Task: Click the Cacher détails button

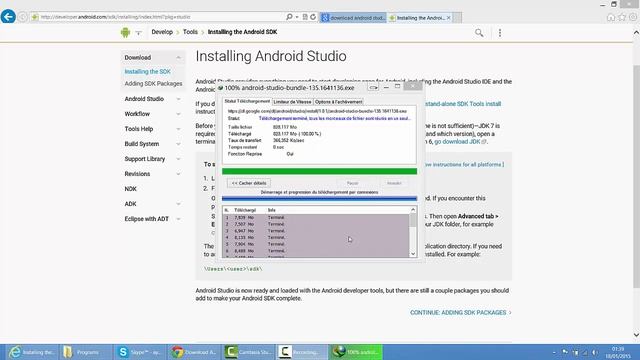Action: click(249, 183)
